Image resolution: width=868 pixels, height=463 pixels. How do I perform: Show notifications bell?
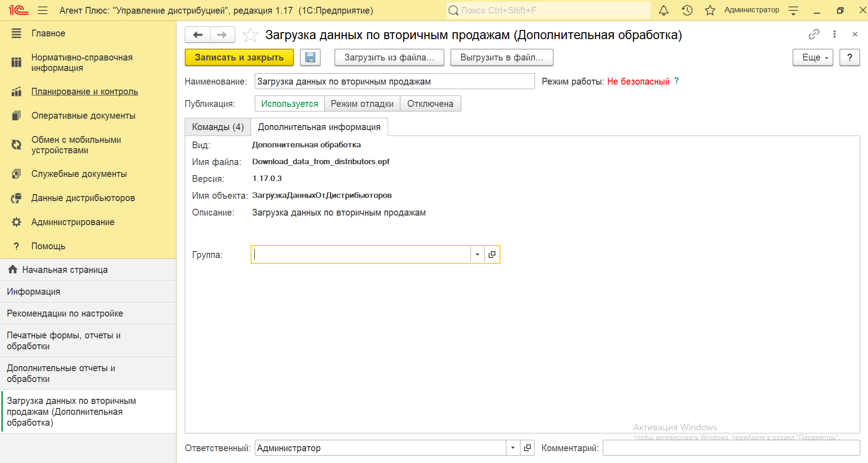pyautogui.click(x=664, y=10)
